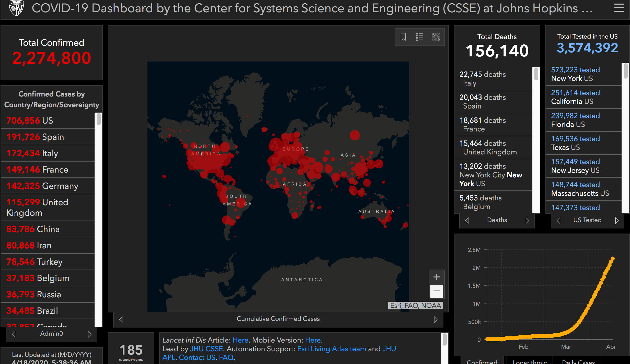Go to previous map view arrow
The width and height of the screenshot is (630, 364).
121,319
